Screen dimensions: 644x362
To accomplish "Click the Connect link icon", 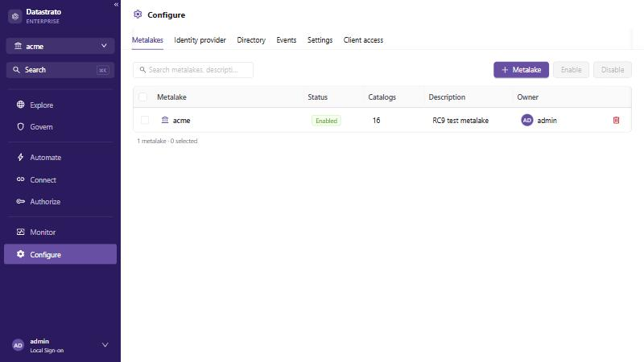I will 21,179.
